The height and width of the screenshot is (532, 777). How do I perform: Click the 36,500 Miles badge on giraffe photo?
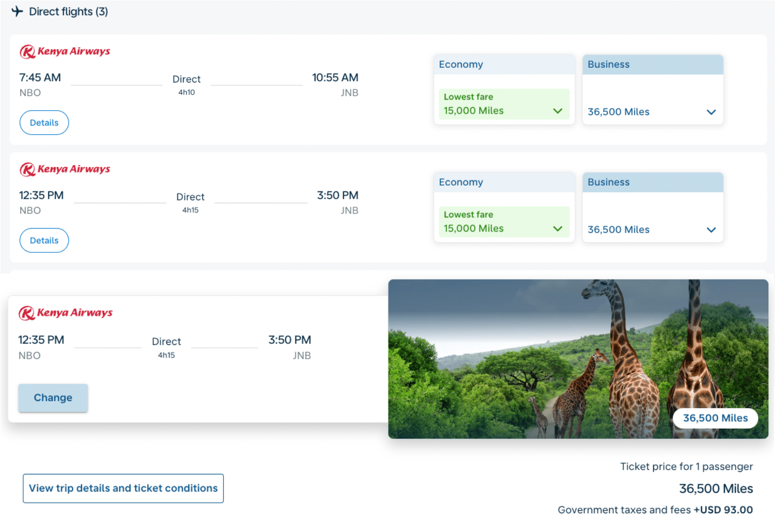[x=715, y=418]
